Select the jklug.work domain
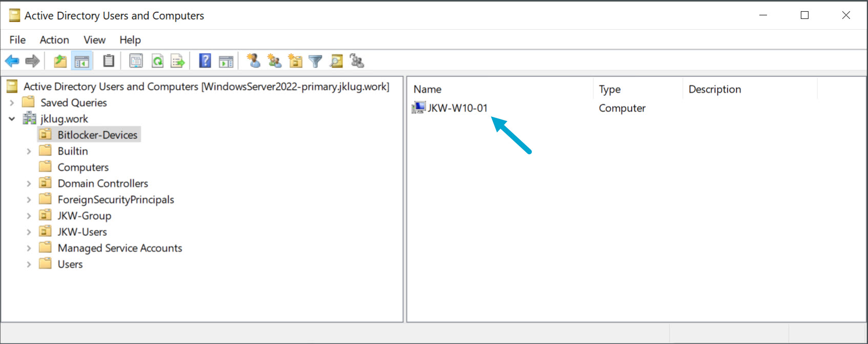868x344 pixels. (64, 119)
